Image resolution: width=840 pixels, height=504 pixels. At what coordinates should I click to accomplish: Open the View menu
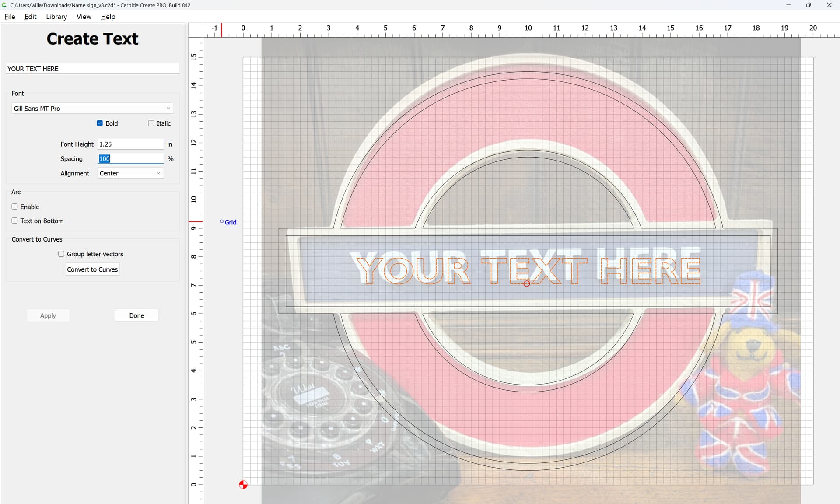[x=84, y=17]
